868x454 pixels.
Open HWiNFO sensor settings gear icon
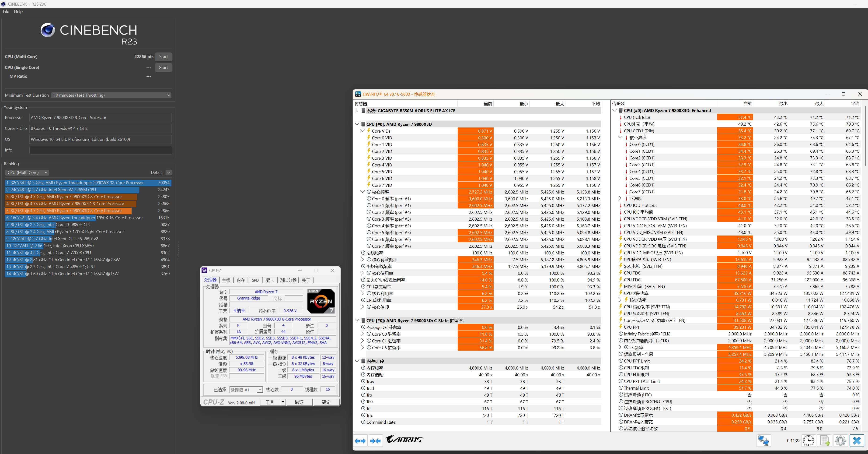840,440
